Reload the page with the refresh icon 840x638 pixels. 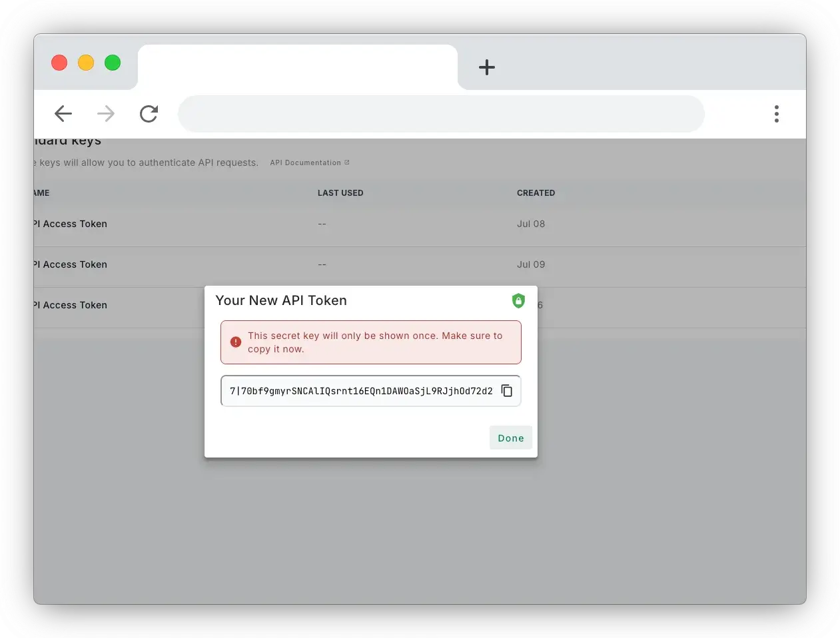(x=149, y=114)
